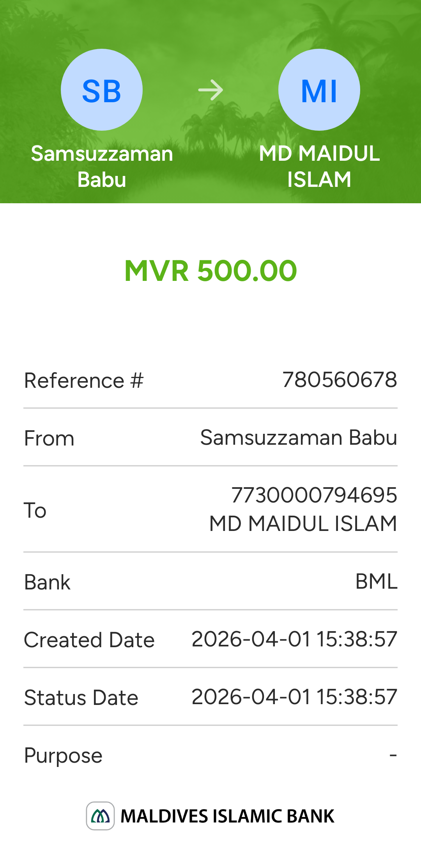The image size is (421, 868).
Task: Click the transfer arrow between the avatars
Action: [x=210, y=90]
